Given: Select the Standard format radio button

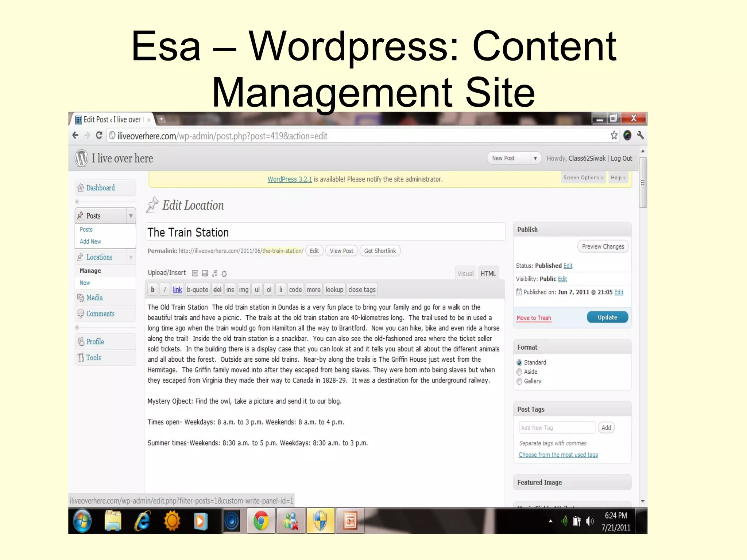Looking at the screenshot, I should click(519, 362).
